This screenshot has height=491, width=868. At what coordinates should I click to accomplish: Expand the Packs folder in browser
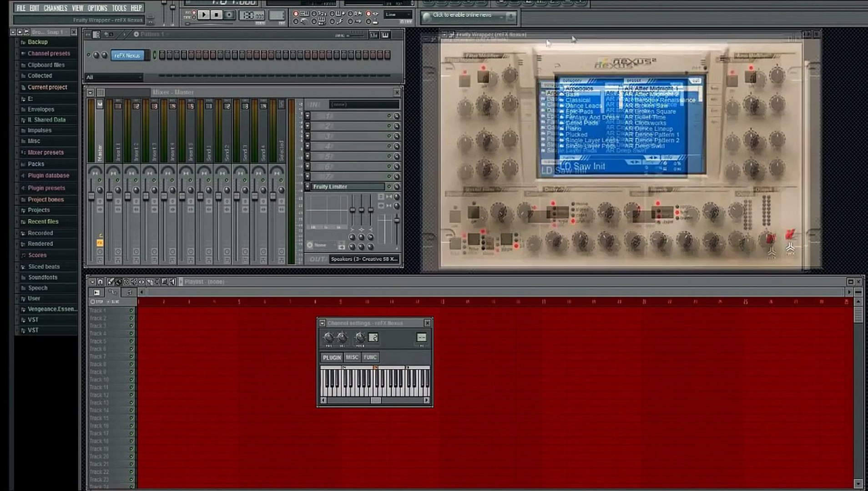[x=36, y=164]
